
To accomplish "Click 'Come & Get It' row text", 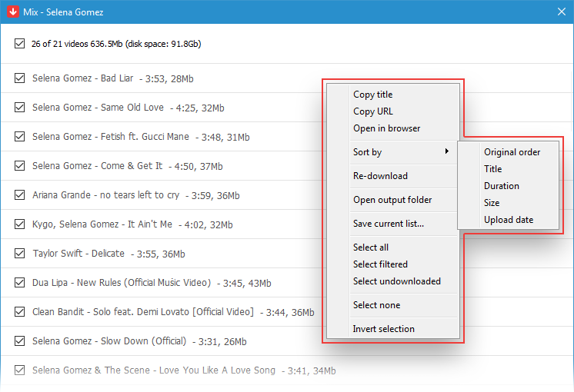I will [97, 166].
